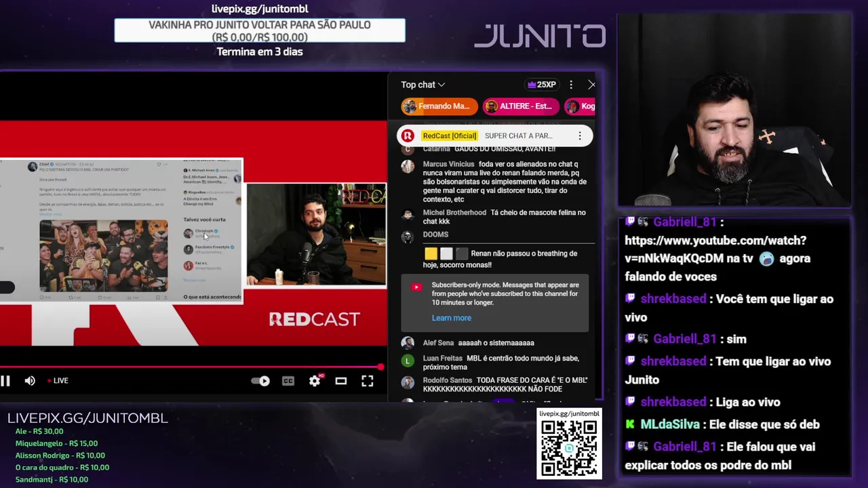Click the streamer webcam feed
The image size is (868, 488).
coord(734,110)
